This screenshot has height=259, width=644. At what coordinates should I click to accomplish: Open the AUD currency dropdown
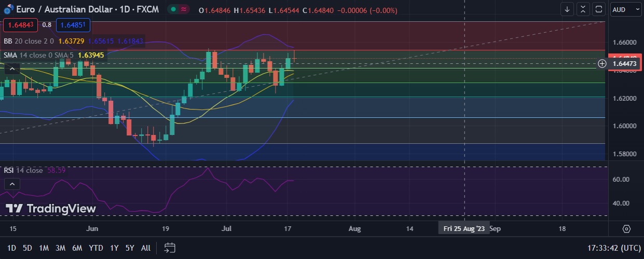pos(626,9)
